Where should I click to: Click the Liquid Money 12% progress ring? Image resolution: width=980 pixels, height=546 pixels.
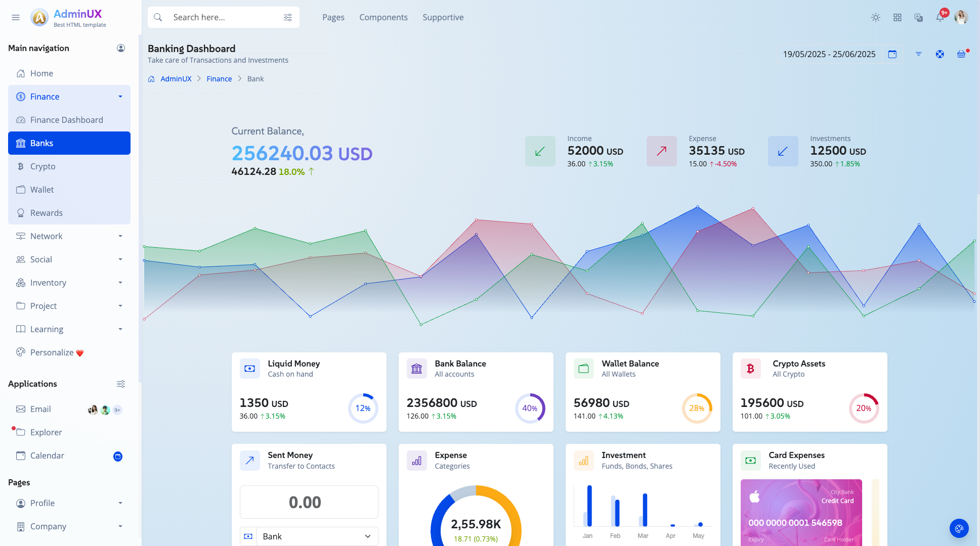(363, 408)
